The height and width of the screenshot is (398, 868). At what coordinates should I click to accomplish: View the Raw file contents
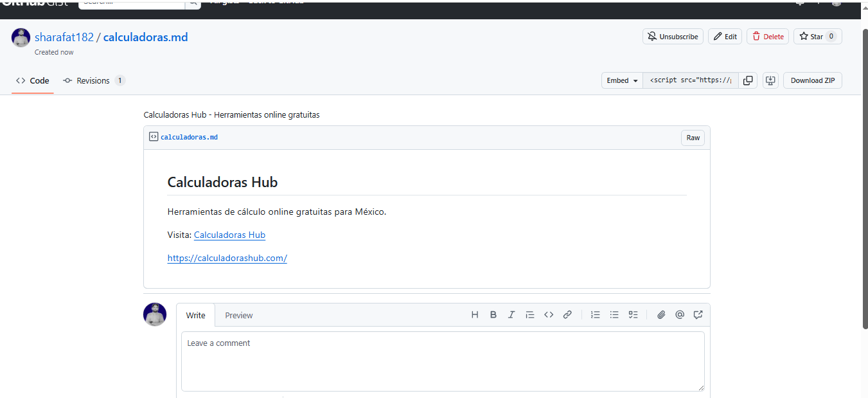click(693, 138)
